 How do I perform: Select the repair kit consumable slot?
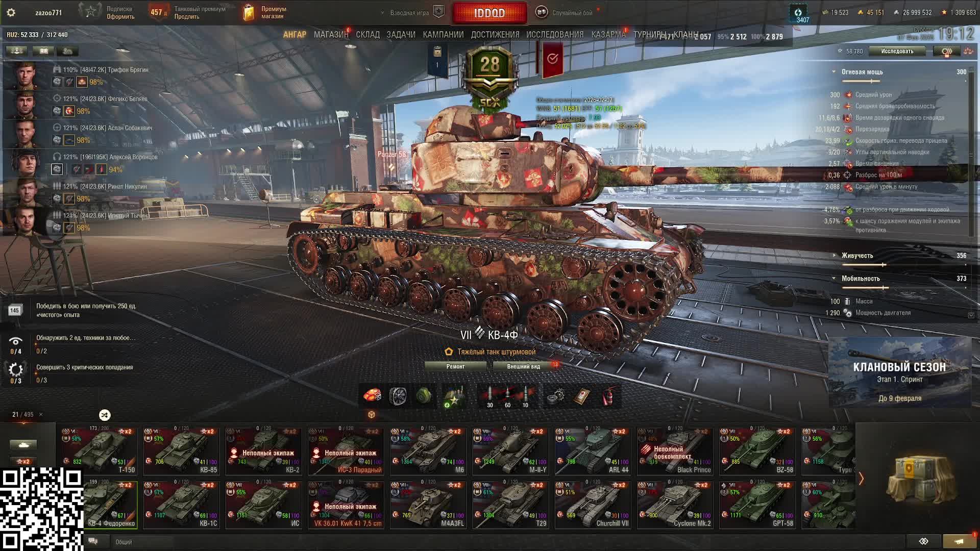point(555,396)
